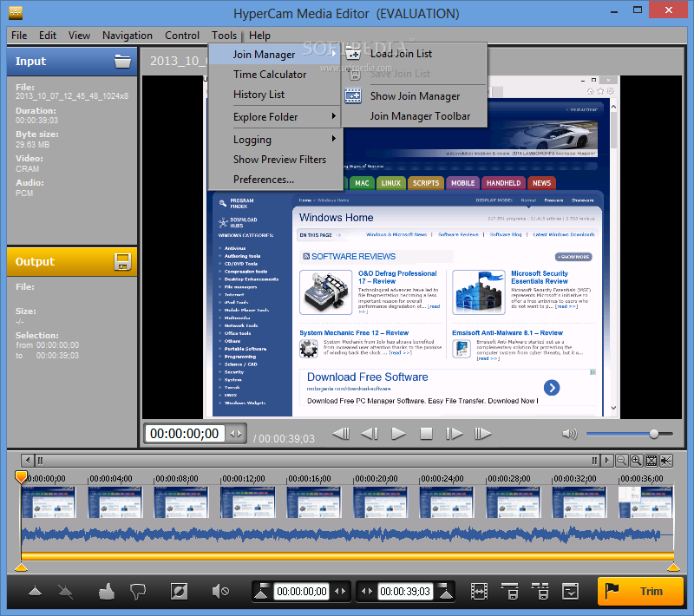The height and width of the screenshot is (616, 694).
Task: Zoom in the timeline
Action: point(637,461)
